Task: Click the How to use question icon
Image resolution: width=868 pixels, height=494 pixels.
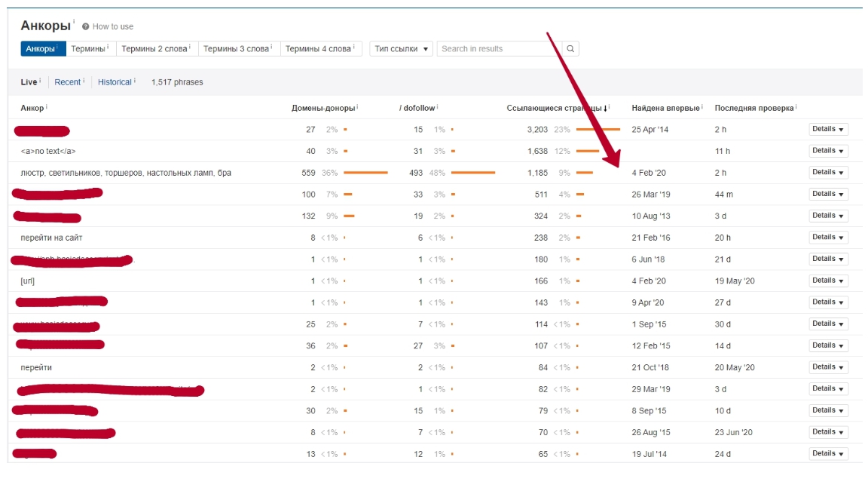Action: (85, 26)
